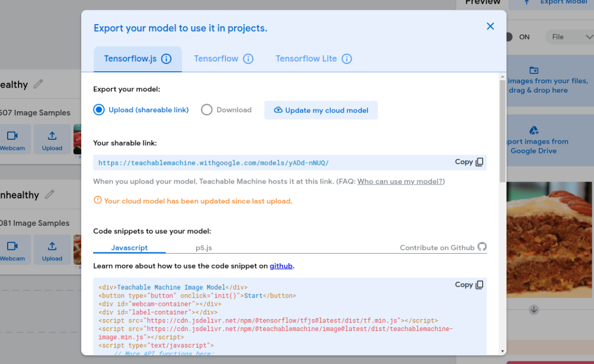Screen dimensions: 594x364
Task: Open the File input source dropdown
Action: pos(569,37)
